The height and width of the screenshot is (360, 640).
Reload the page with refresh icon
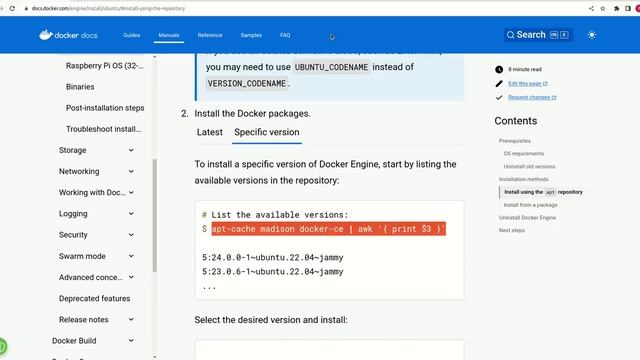pyautogui.click(x=12, y=8)
